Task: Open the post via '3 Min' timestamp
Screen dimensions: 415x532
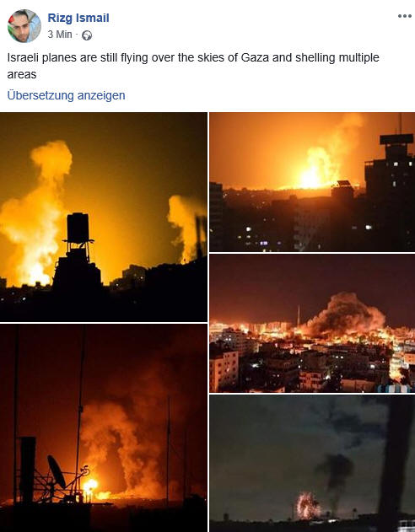Action: tap(60, 35)
